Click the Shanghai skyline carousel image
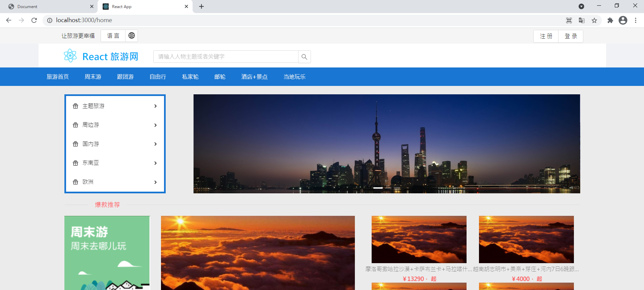 pyautogui.click(x=387, y=144)
